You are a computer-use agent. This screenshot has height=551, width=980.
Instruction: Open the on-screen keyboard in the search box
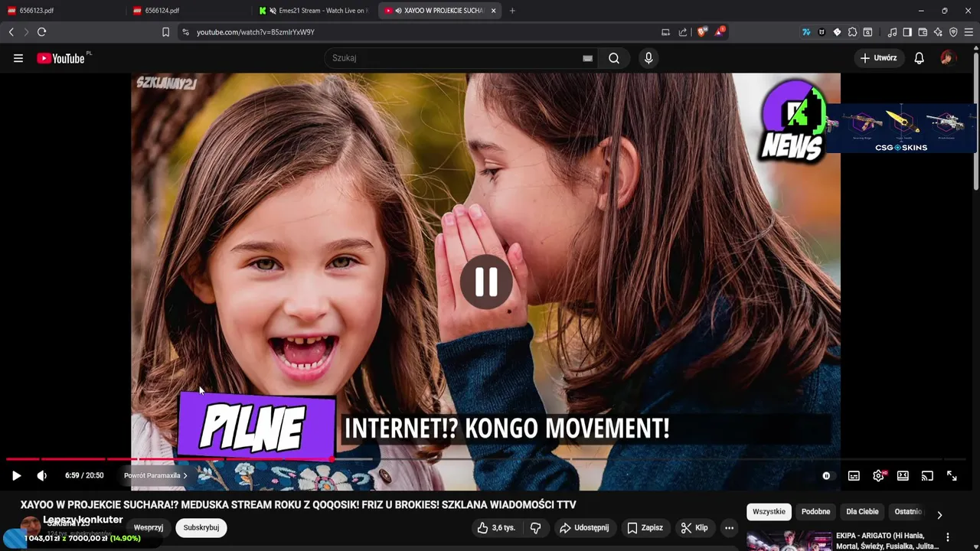[587, 58]
